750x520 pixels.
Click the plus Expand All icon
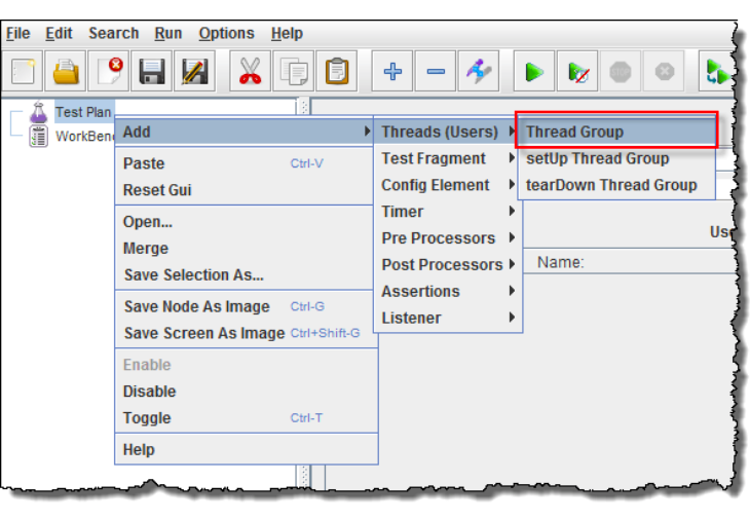pyautogui.click(x=393, y=72)
